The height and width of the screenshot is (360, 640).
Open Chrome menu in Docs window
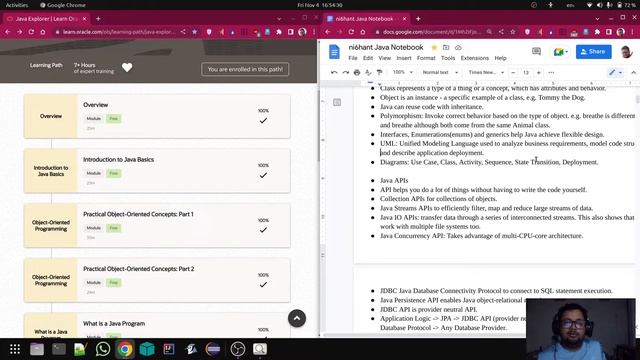pos(633,32)
